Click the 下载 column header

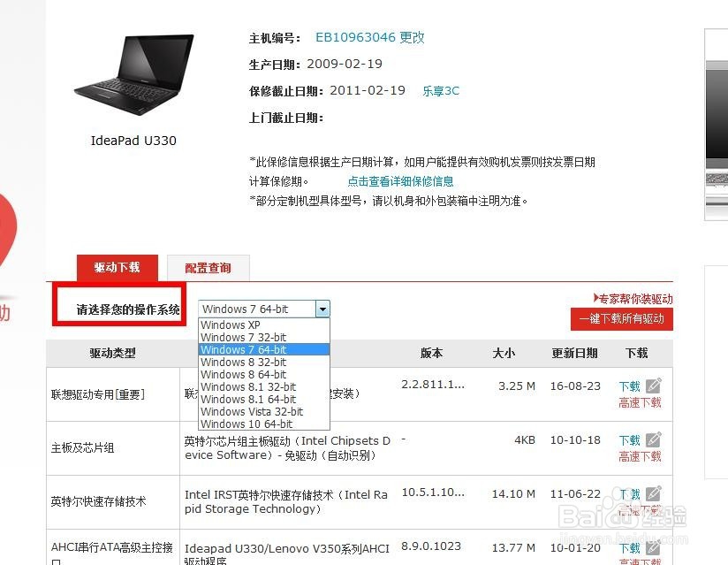(x=636, y=353)
